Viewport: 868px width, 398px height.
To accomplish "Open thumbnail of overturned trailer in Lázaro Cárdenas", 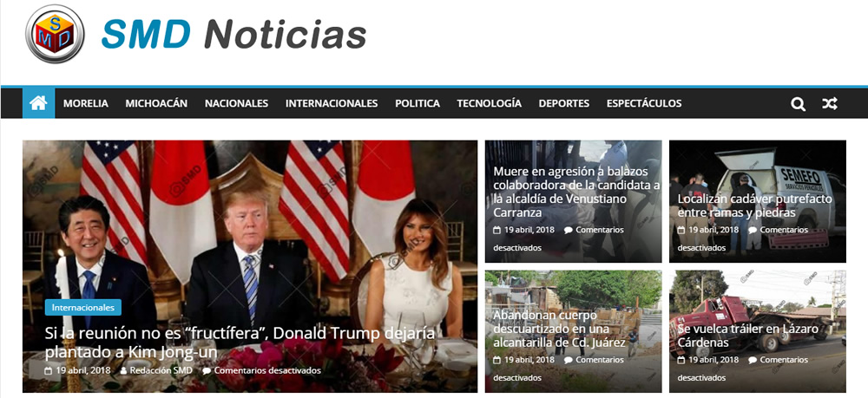I will (x=757, y=331).
